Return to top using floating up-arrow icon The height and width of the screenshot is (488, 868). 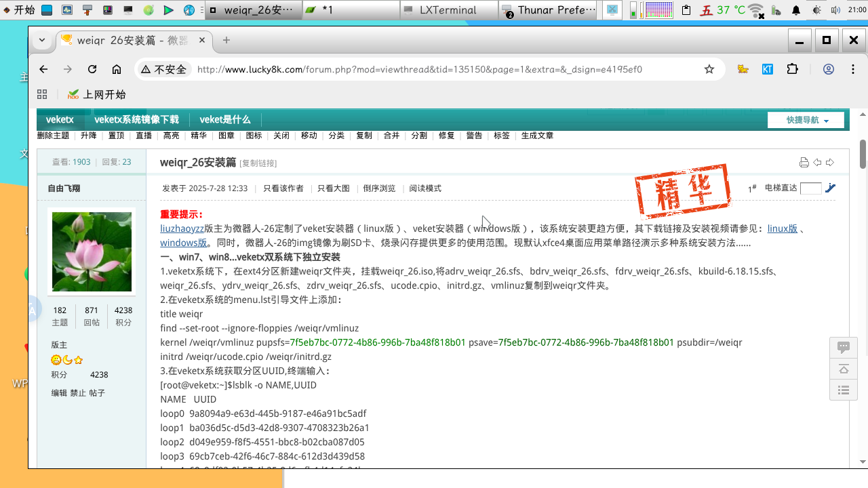843,368
